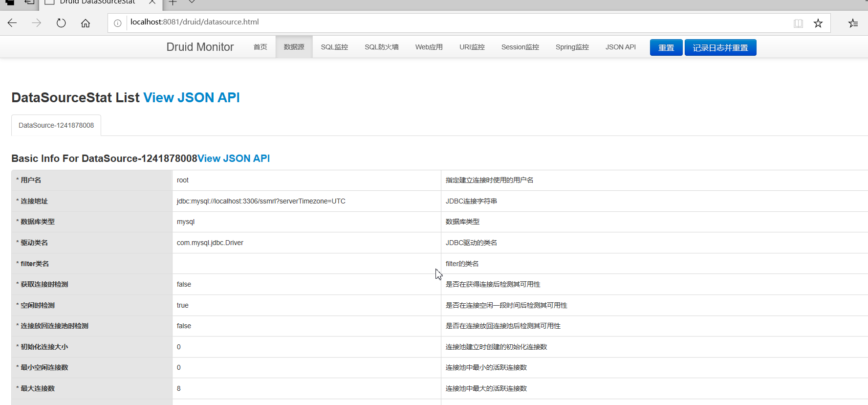Click the true value for 空闲时检测
The height and width of the screenshot is (405, 868).
[x=183, y=305]
